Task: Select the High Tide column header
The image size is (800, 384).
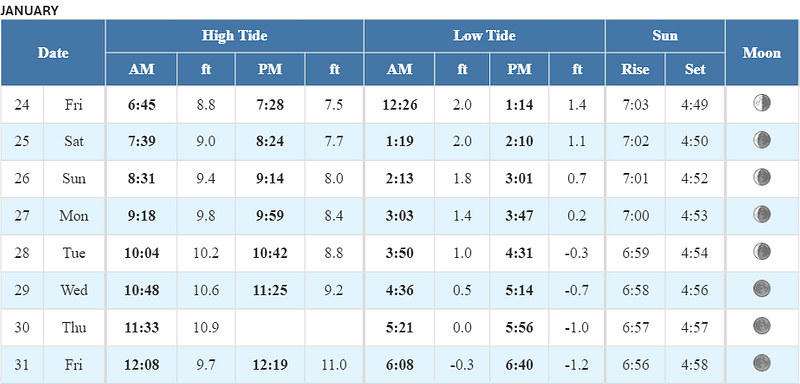Action: 234,36
